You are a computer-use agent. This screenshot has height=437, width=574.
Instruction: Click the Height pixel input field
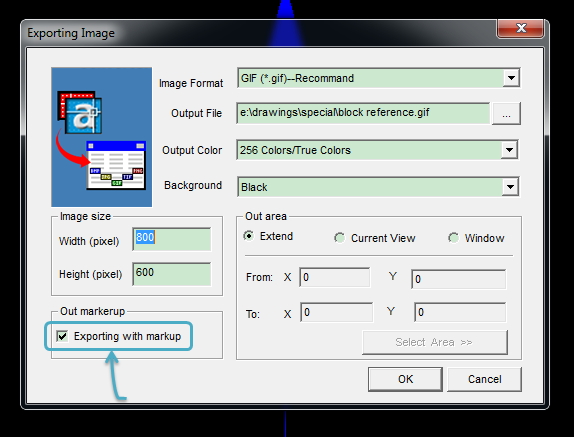pos(172,274)
